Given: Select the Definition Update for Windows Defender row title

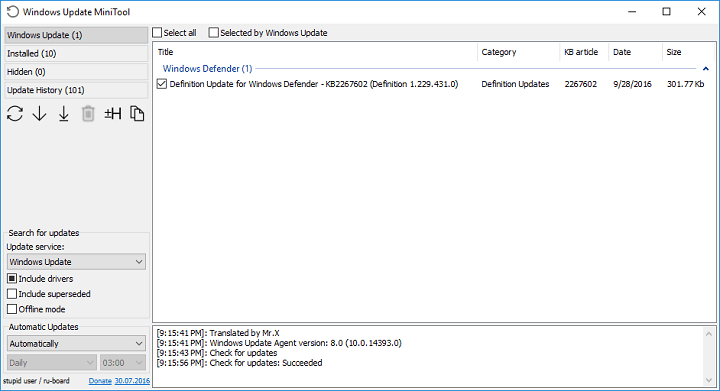Looking at the screenshot, I should pyautogui.click(x=314, y=84).
